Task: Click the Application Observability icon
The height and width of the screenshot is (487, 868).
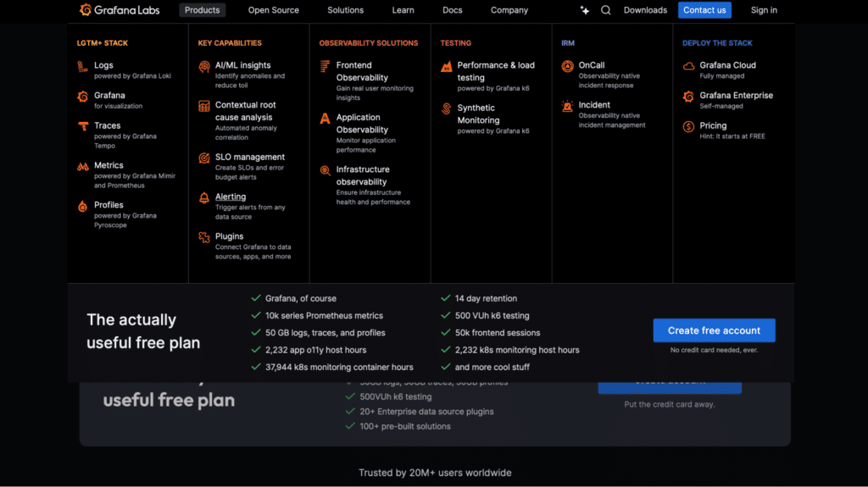Action: point(325,119)
